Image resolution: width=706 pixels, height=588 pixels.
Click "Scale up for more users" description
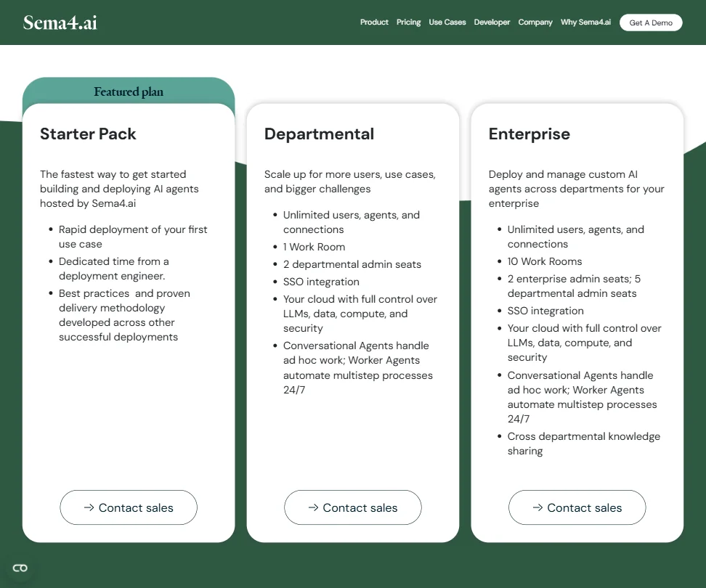pyautogui.click(x=350, y=181)
